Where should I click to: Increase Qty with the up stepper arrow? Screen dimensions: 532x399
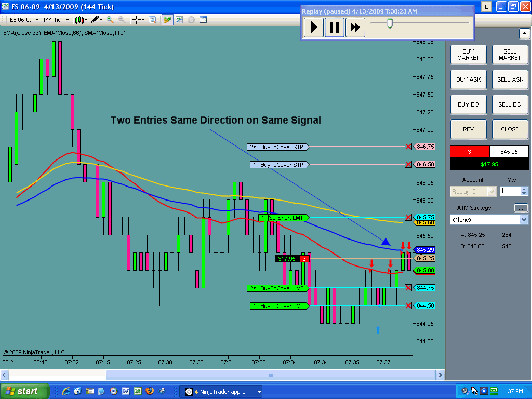tap(524, 189)
